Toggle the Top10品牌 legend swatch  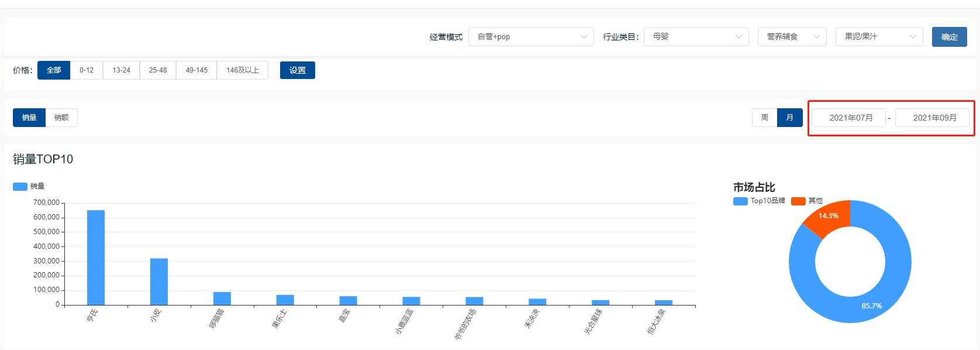click(x=740, y=201)
